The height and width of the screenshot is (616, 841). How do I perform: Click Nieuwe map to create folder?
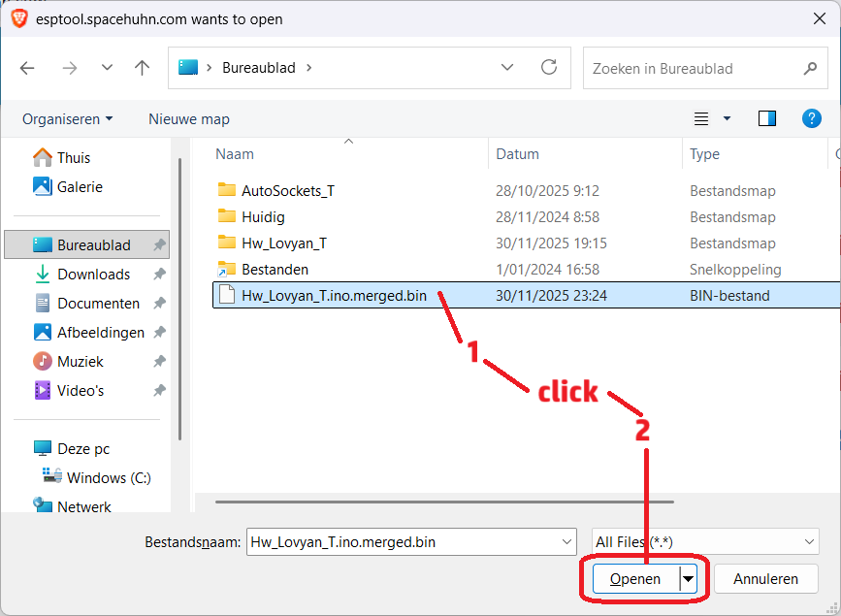point(189,119)
